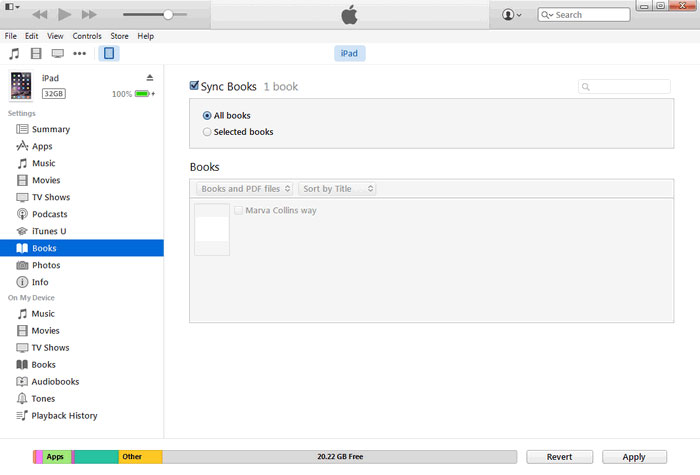The height and width of the screenshot is (475, 700).
Task: Click the play button
Action: point(64,15)
